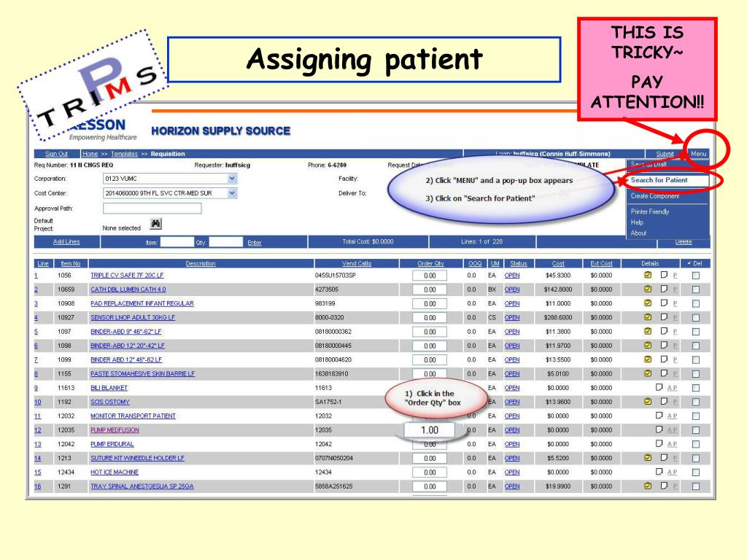The image size is (747, 560).
Task: Open note icon for PUMP MEDFUSION row
Action: [659, 429]
